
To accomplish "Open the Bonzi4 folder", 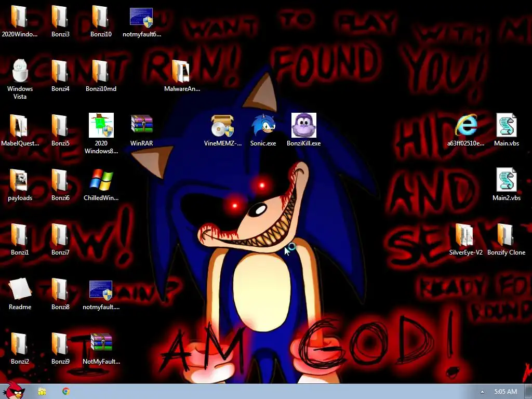I will (60, 71).
